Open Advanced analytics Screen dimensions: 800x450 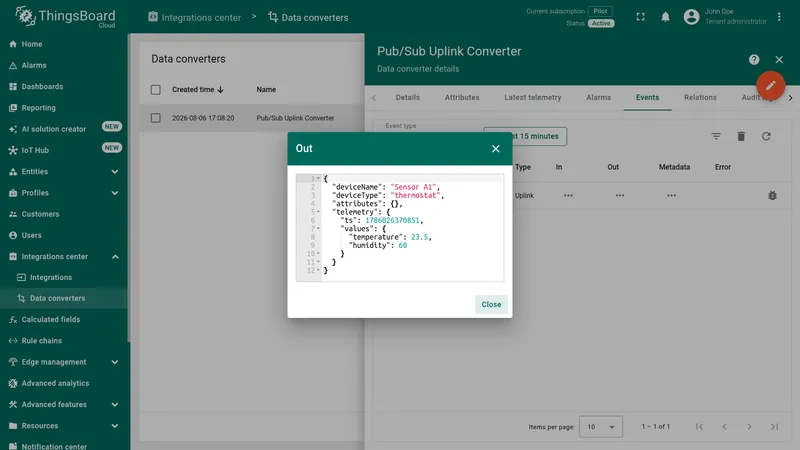click(x=55, y=383)
